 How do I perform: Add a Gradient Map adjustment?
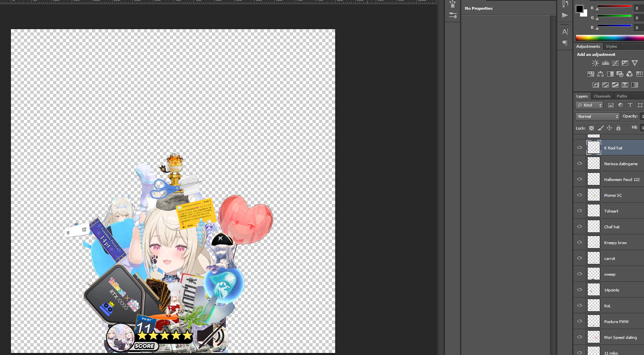pos(635,85)
